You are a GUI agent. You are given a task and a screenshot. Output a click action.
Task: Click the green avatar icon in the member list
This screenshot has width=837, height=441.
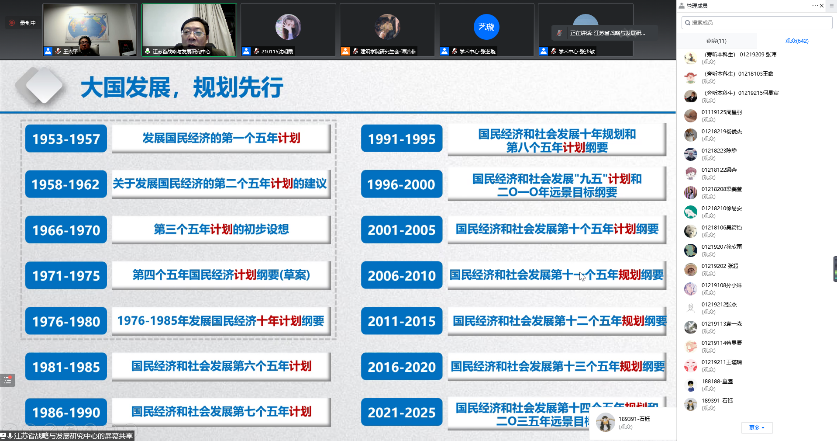(690, 211)
